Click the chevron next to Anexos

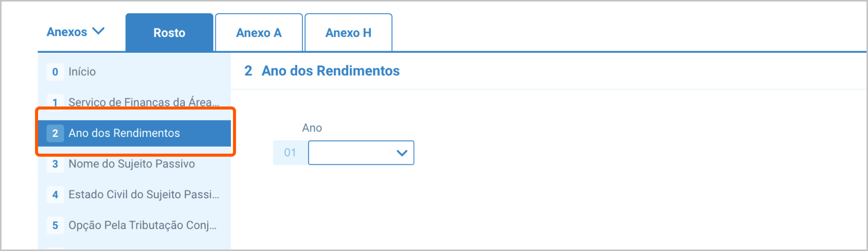(x=98, y=31)
